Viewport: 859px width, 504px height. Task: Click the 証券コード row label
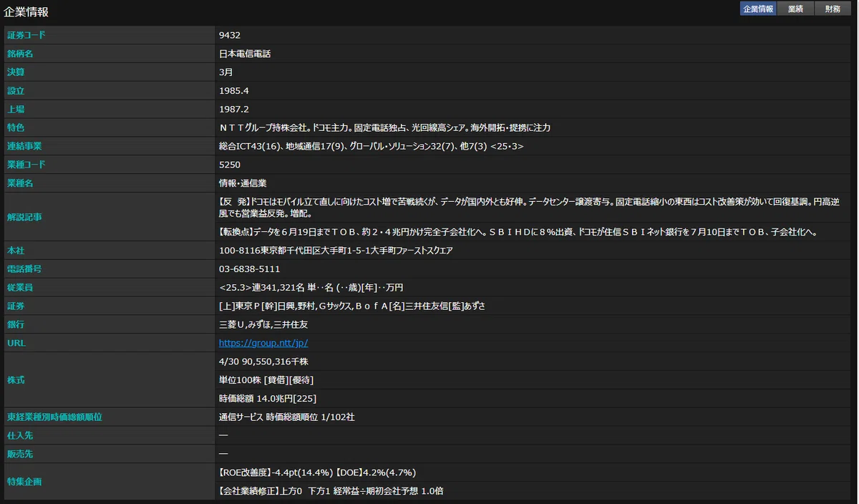[26, 35]
